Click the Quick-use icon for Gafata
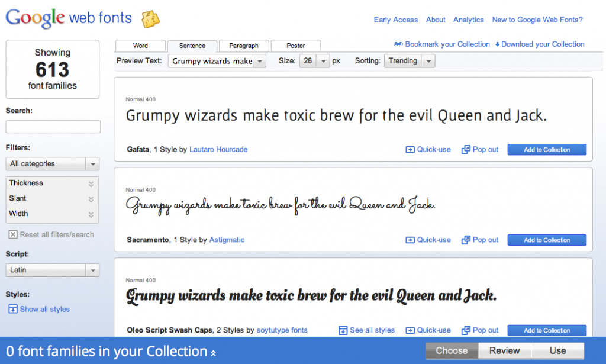The width and height of the screenshot is (606, 364). pos(410,150)
